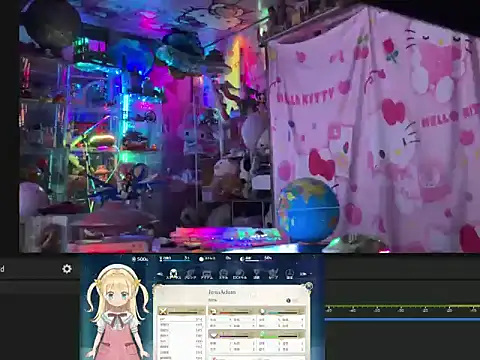This screenshot has height=360, width=480.
Task: Click the teal bar section header
Action: pyautogui.click(x=281, y=312)
